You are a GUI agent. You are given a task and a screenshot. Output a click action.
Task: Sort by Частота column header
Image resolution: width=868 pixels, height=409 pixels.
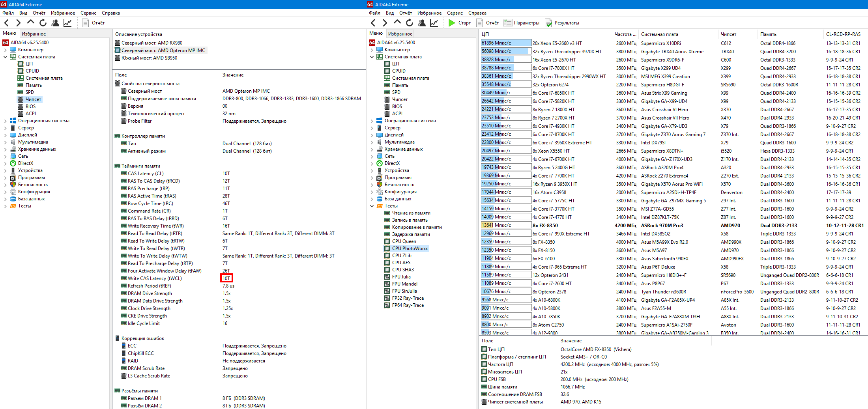point(625,34)
